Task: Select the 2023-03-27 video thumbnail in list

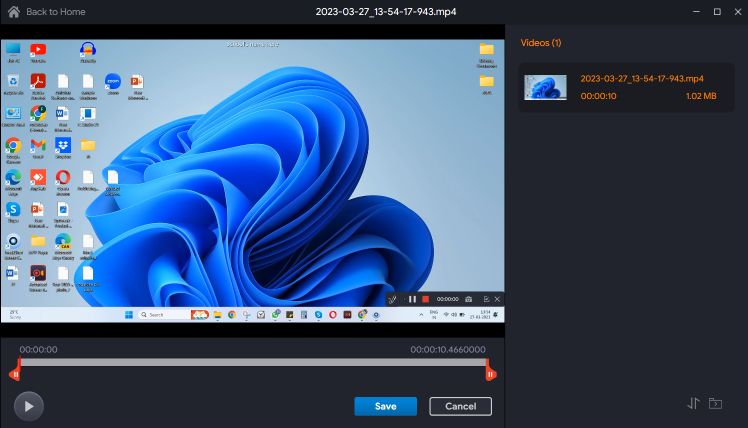Action: (x=545, y=87)
